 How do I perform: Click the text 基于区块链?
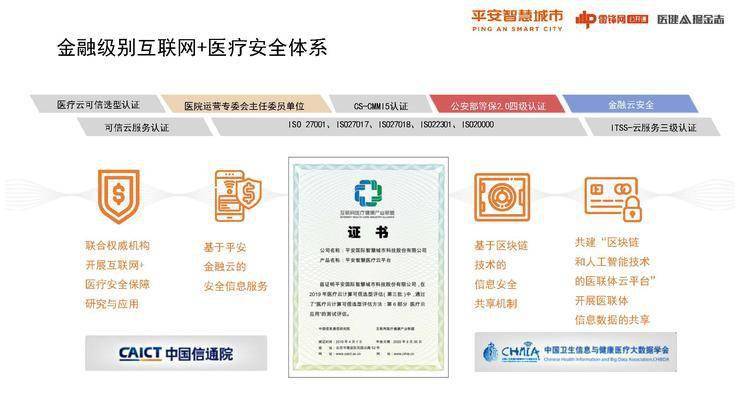[x=501, y=246]
